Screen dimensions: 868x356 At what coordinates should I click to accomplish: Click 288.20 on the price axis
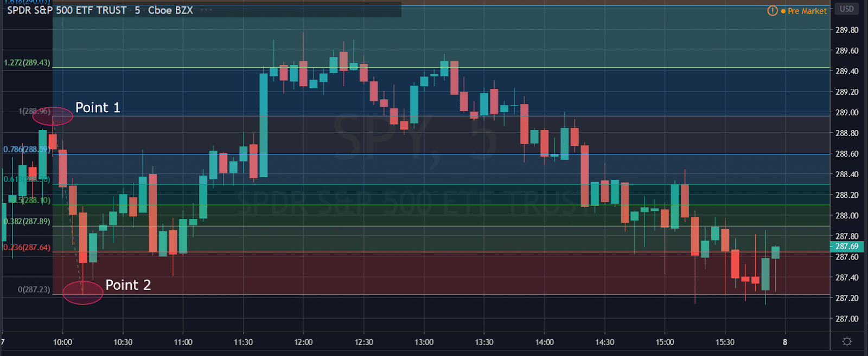click(x=847, y=195)
